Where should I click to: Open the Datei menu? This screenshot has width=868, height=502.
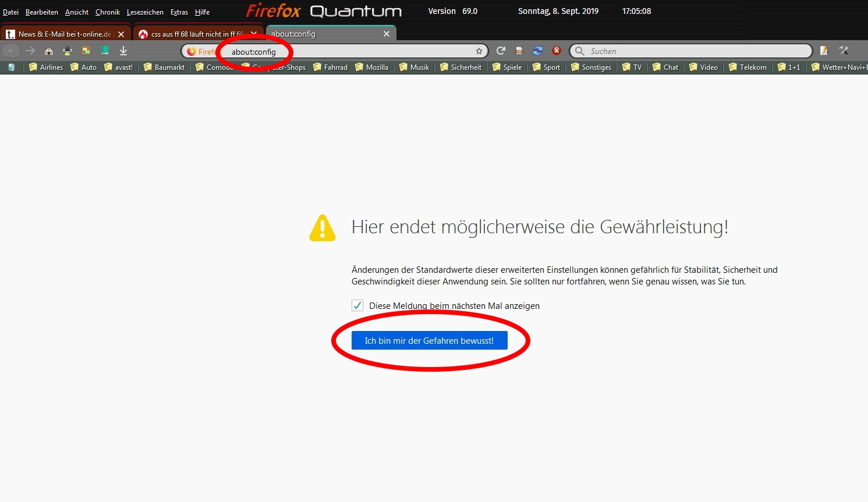10,12
